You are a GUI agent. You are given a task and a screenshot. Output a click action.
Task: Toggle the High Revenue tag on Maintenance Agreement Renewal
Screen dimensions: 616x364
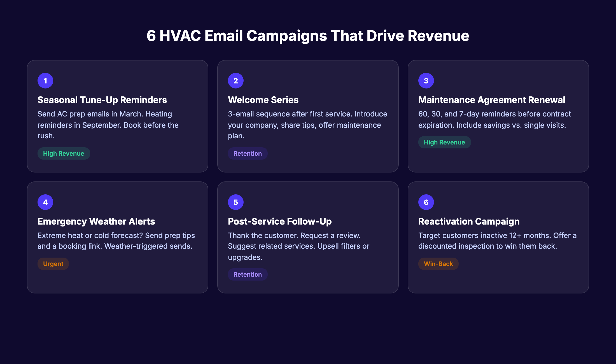[x=444, y=142]
